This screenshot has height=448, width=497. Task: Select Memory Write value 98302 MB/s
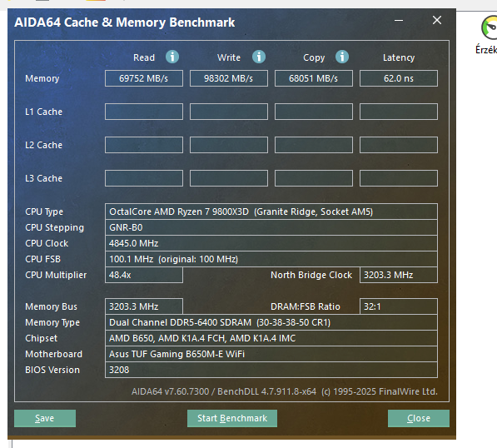pyautogui.click(x=229, y=78)
